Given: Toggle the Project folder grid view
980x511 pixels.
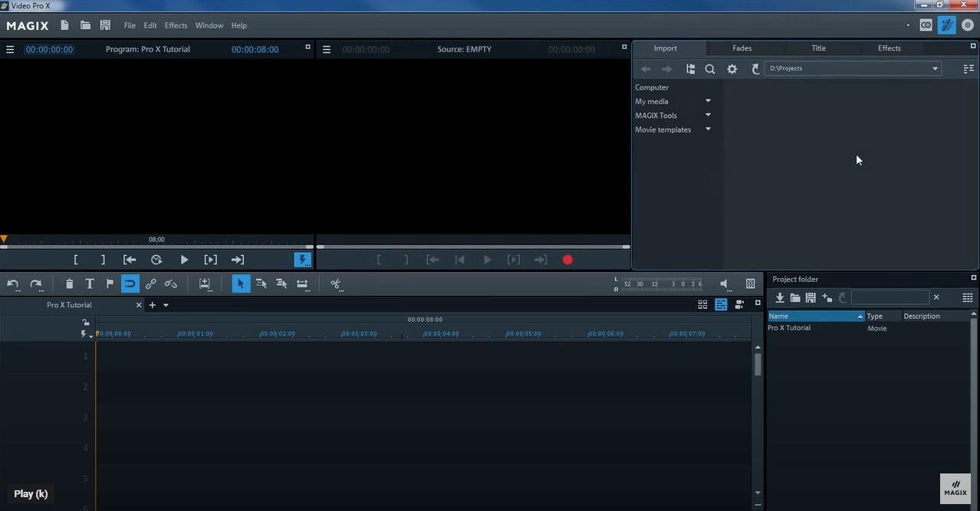Looking at the screenshot, I should tap(968, 297).
